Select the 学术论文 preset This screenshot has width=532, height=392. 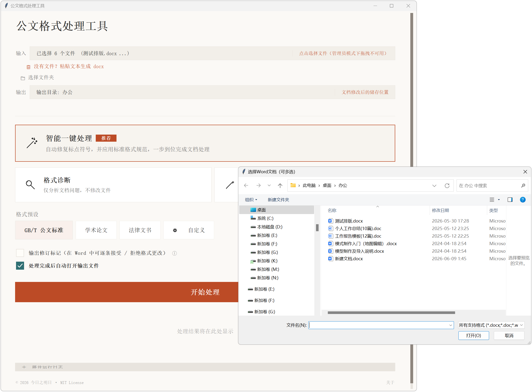coord(96,230)
